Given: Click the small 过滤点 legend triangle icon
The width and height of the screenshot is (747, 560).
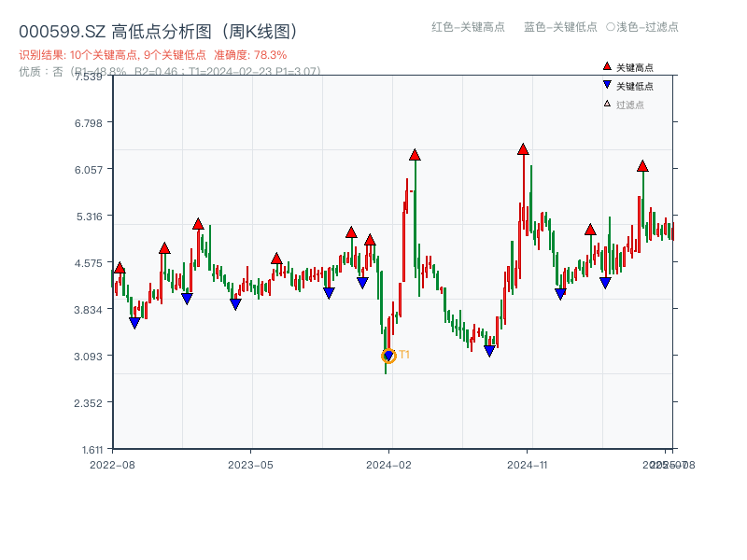Looking at the screenshot, I should [x=607, y=104].
